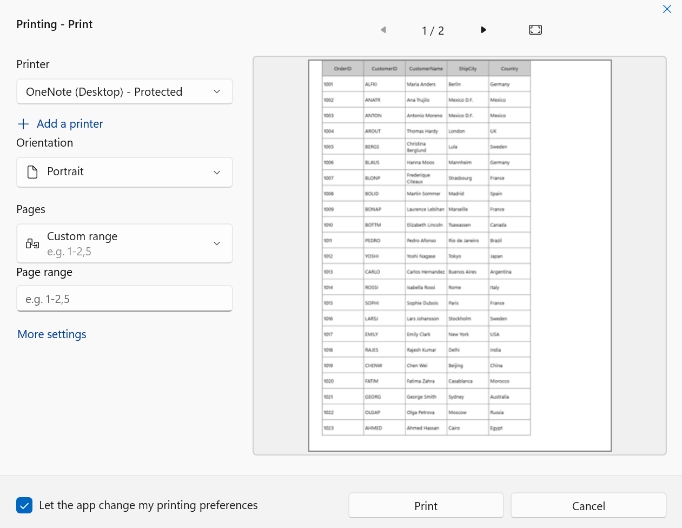This screenshot has width=682, height=528.
Task: Click the CustomerID column header in preview
Action: (x=384, y=69)
